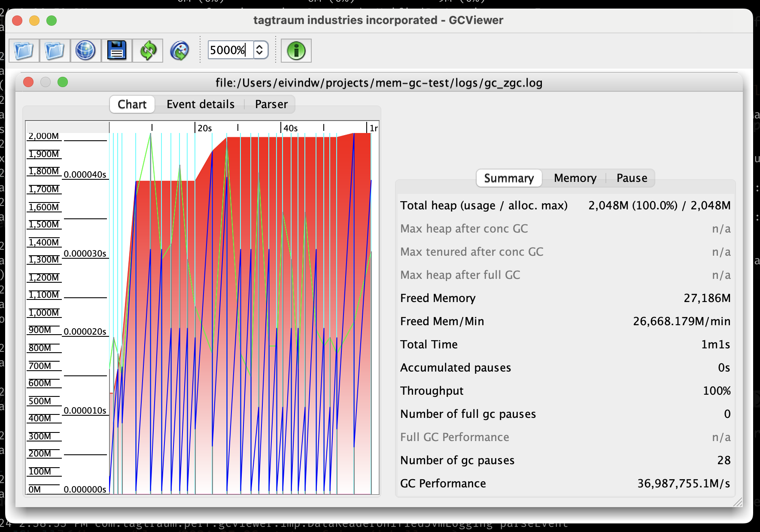This screenshot has width=760, height=532.
Task: Expand the zoom percentage stepper arrows
Action: click(x=259, y=50)
